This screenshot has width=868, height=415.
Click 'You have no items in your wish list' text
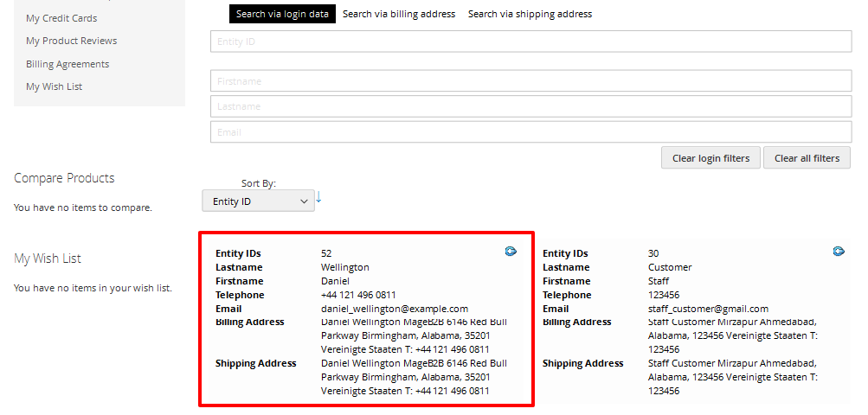(93, 288)
